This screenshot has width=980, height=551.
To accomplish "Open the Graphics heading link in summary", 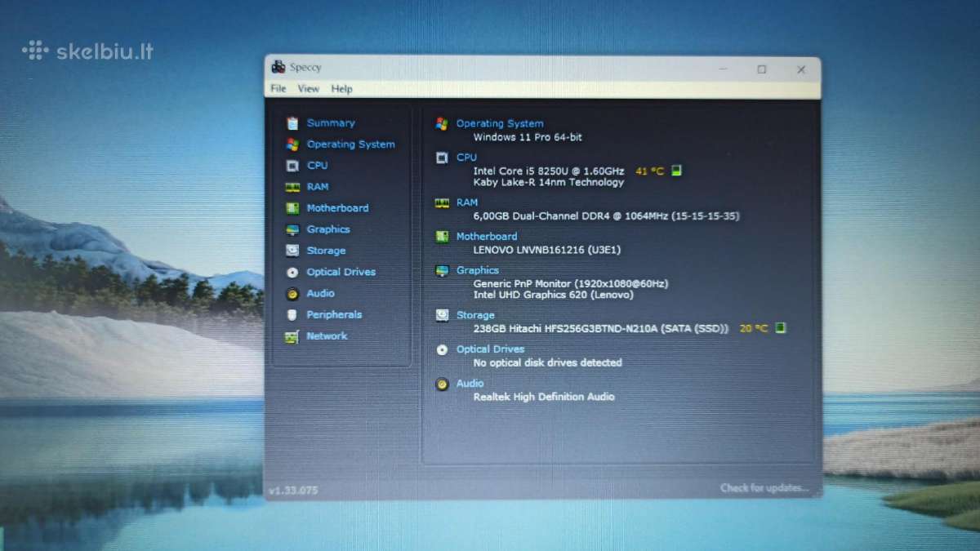I will pyautogui.click(x=478, y=269).
